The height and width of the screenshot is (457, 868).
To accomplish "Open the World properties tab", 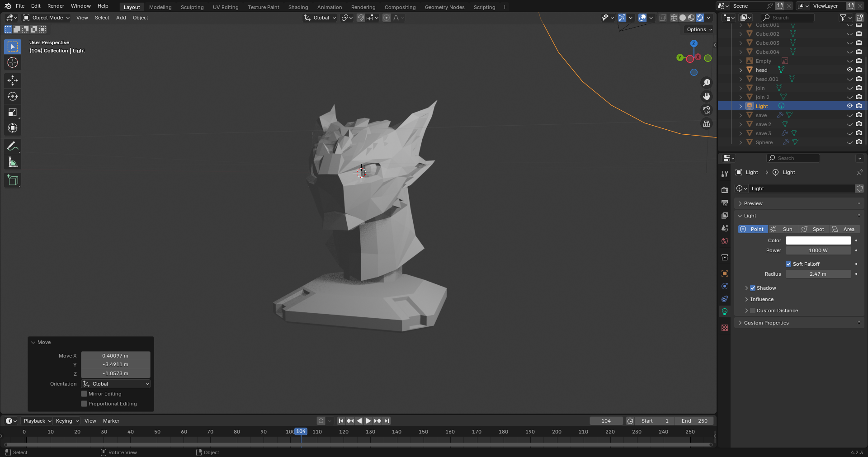I will (x=725, y=241).
